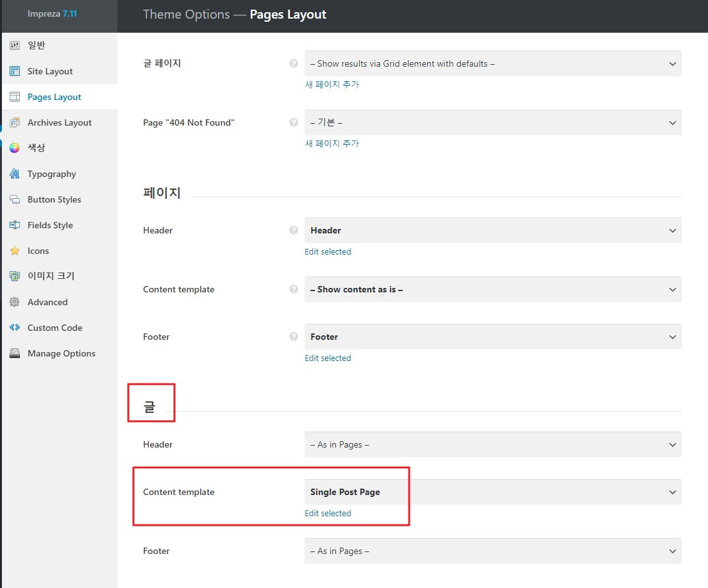Open the 글 페이지 grid results dropdown
The image size is (708, 588).
point(493,63)
